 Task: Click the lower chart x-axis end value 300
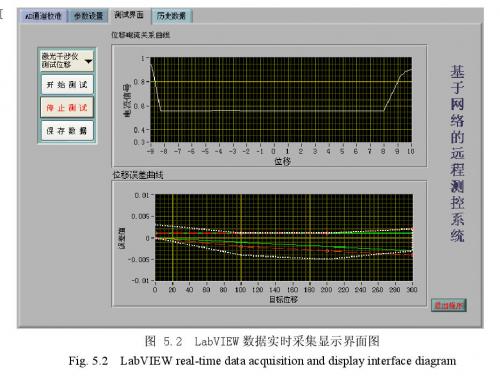pyautogui.click(x=412, y=290)
